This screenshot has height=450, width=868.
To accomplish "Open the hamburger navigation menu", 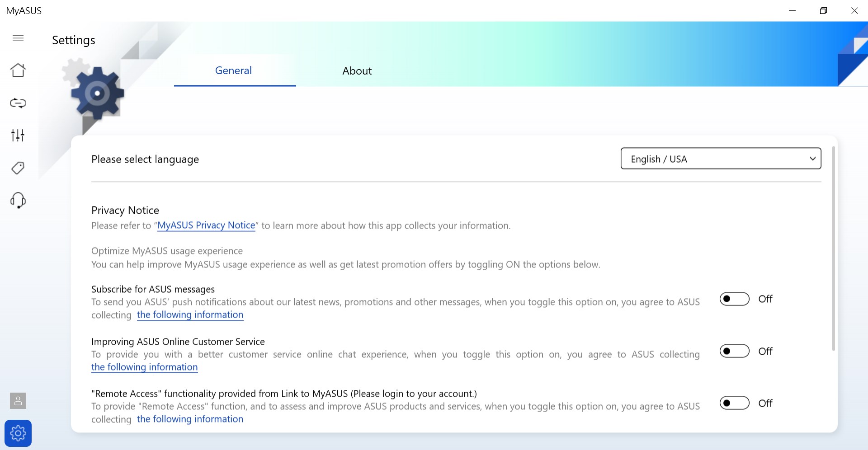I will point(18,38).
